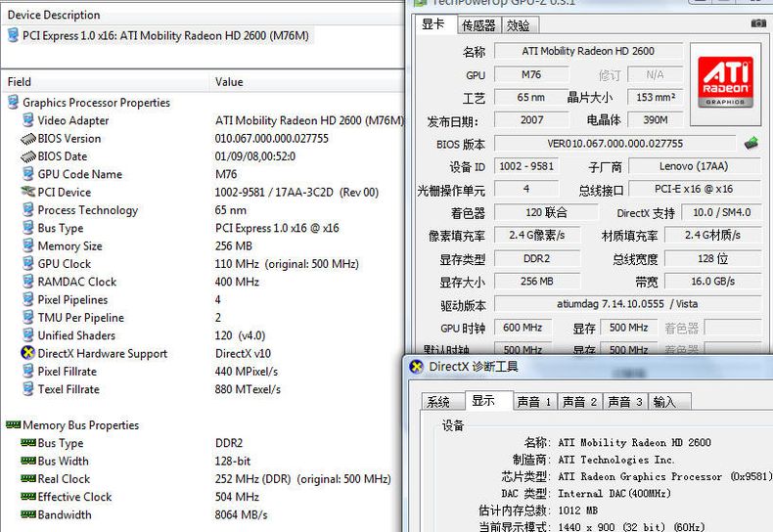Screen dimensions: 773x532
Task: Click the TMU Per Pipeline row icon
Action: [28, 317]
